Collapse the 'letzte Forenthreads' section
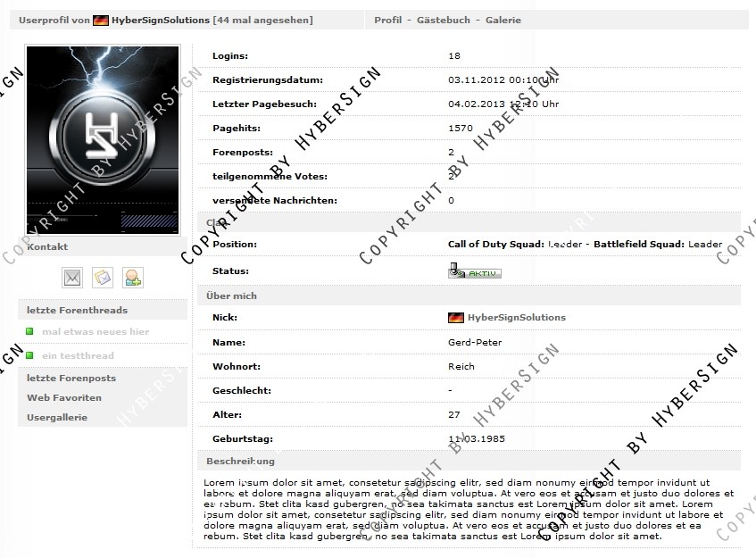Viewport: 756px width, 558px height. [103, 310]
